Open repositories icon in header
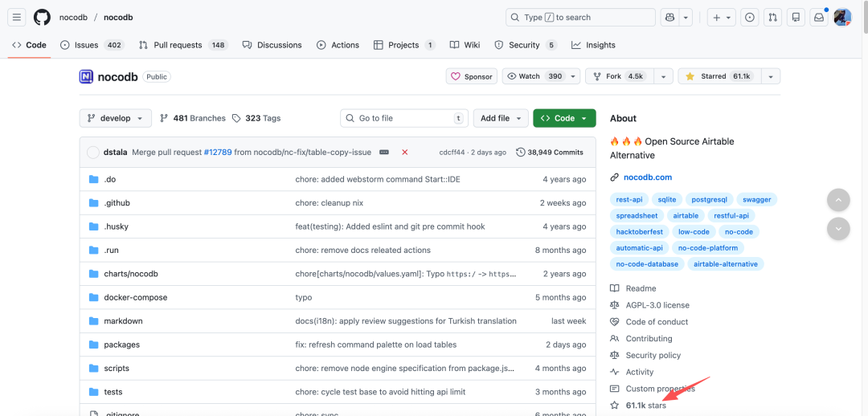The width and height of the screenshot is (868, 416). pyautogui.click(x=796, y=17)
